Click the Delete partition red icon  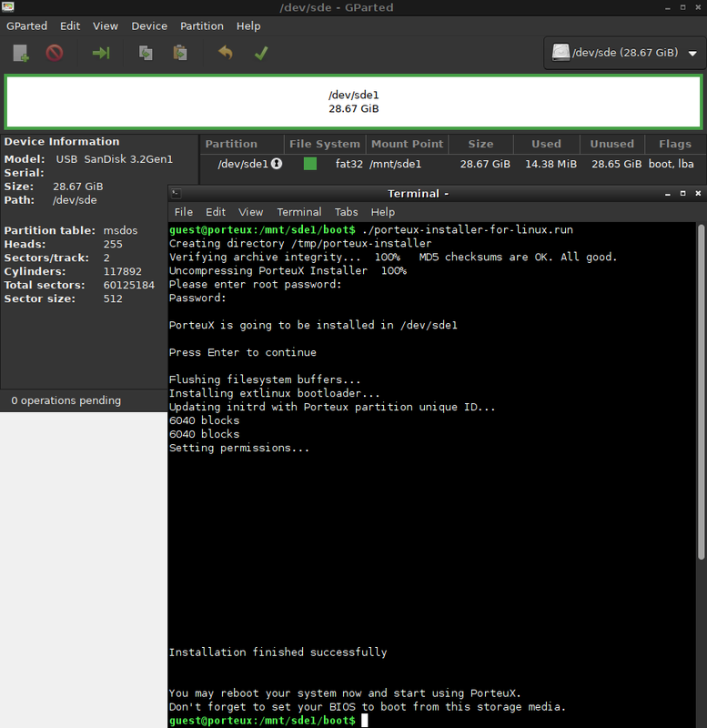pos(55,53)
